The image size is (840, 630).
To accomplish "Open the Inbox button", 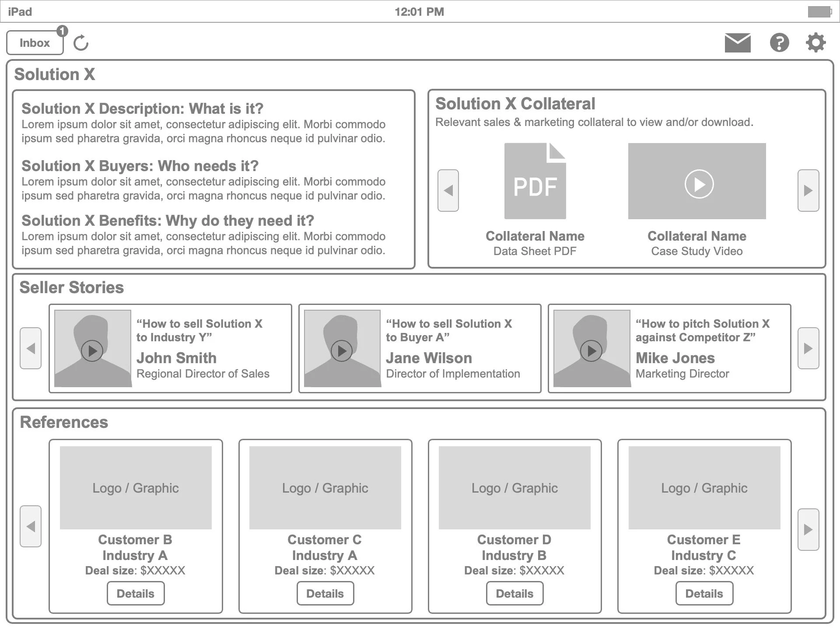I will [x=35, y=43].
